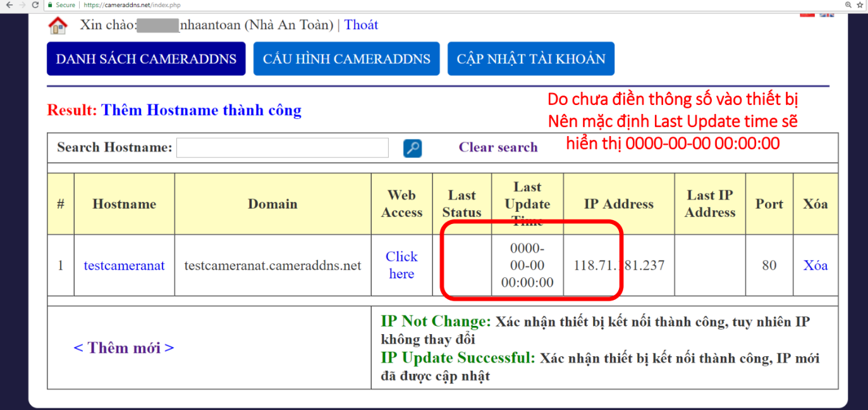868x410 pixels.
Task: Click the red house home icon
Action: coord(58,26)
